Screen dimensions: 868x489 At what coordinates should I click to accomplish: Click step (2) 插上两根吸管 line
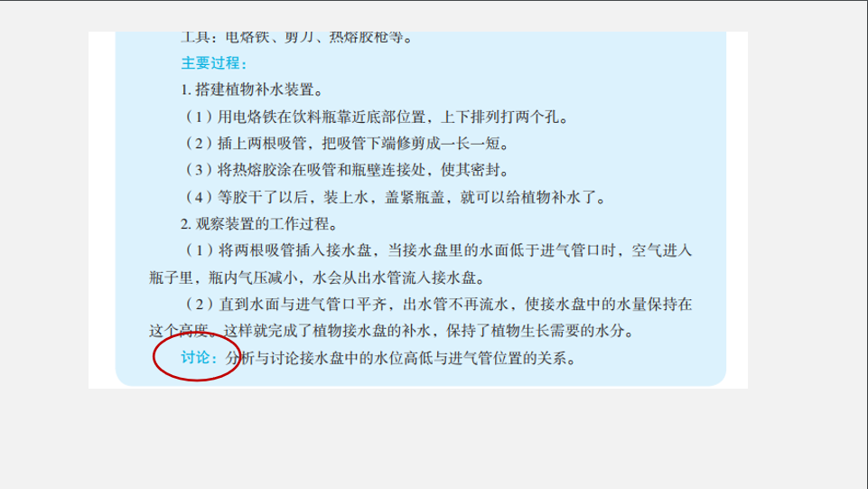pos(347,144)
